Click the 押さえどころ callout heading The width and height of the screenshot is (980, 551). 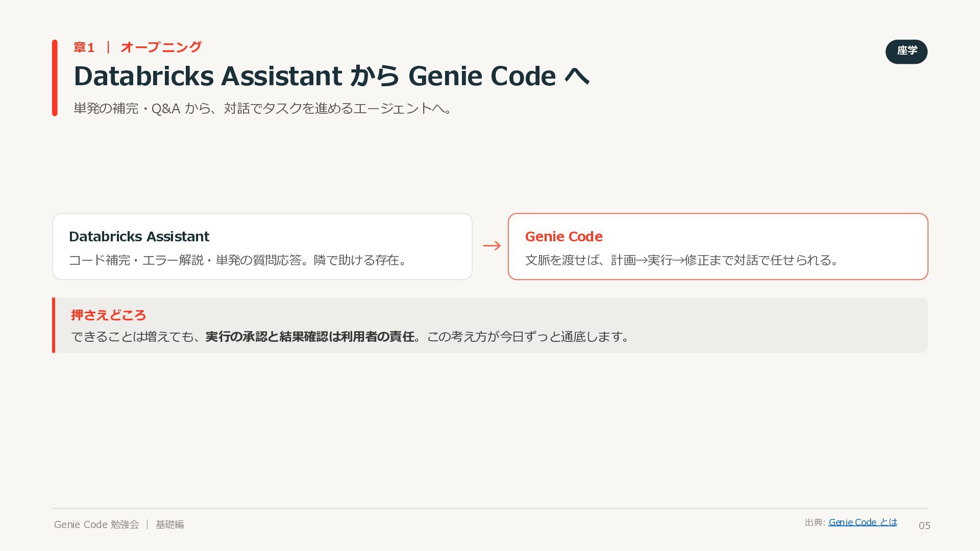(x=109, y=315)
